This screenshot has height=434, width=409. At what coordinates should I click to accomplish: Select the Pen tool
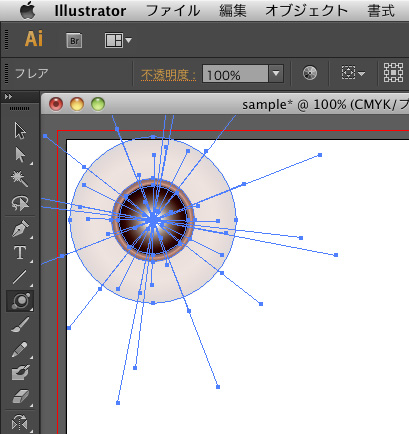pos(20,229)
